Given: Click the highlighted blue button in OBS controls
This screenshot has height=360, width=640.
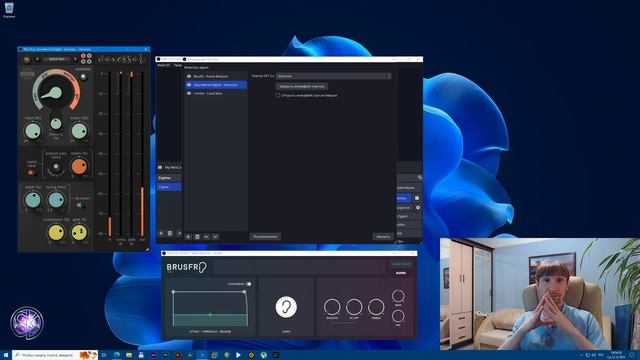Looking at the screenshot, I should click(403, 198).
